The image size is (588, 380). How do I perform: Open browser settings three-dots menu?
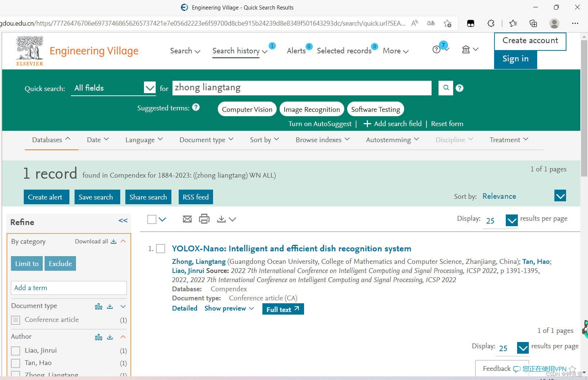tap(575, 23)
